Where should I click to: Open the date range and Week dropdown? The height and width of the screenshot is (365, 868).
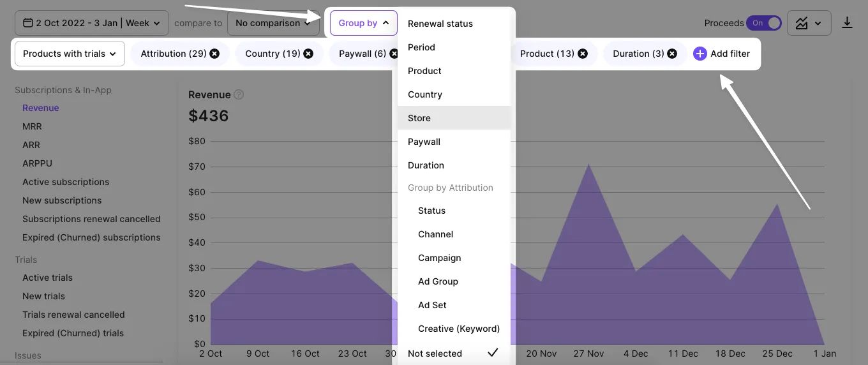(92, 23)
